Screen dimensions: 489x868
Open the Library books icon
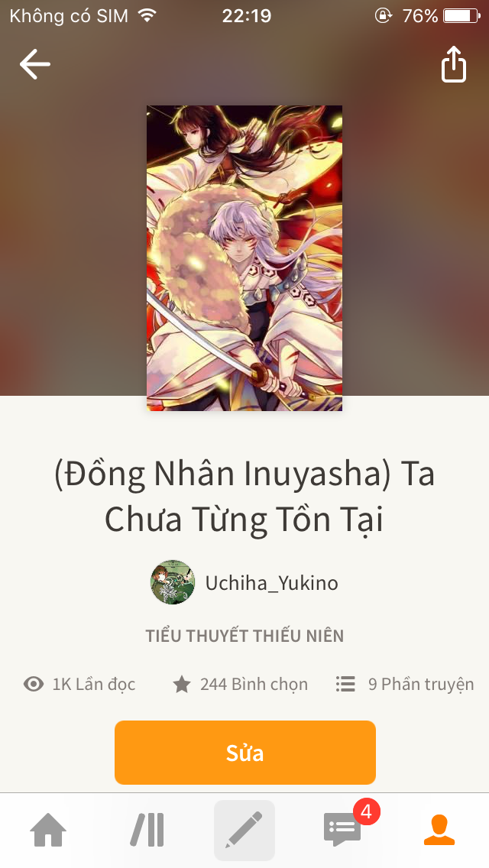pyautogui.click(x=147, y=830)
